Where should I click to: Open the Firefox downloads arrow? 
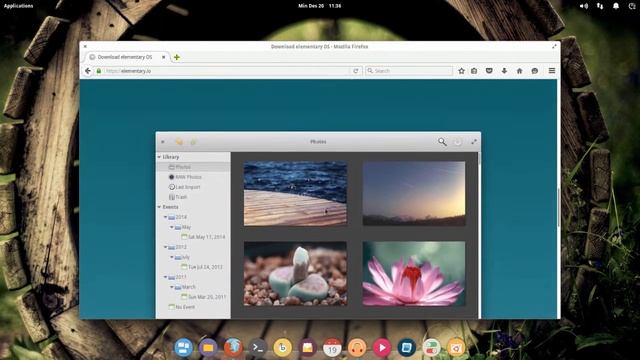504,71
